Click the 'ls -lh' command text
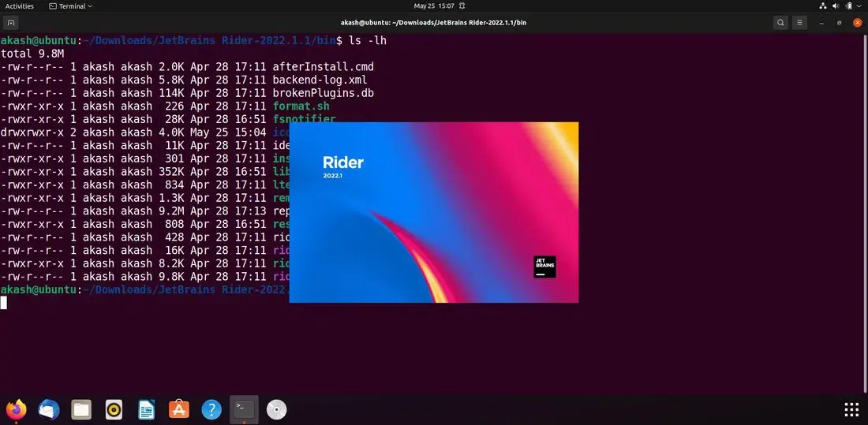This screenshot has width=868, height=425. click(368, 41)
